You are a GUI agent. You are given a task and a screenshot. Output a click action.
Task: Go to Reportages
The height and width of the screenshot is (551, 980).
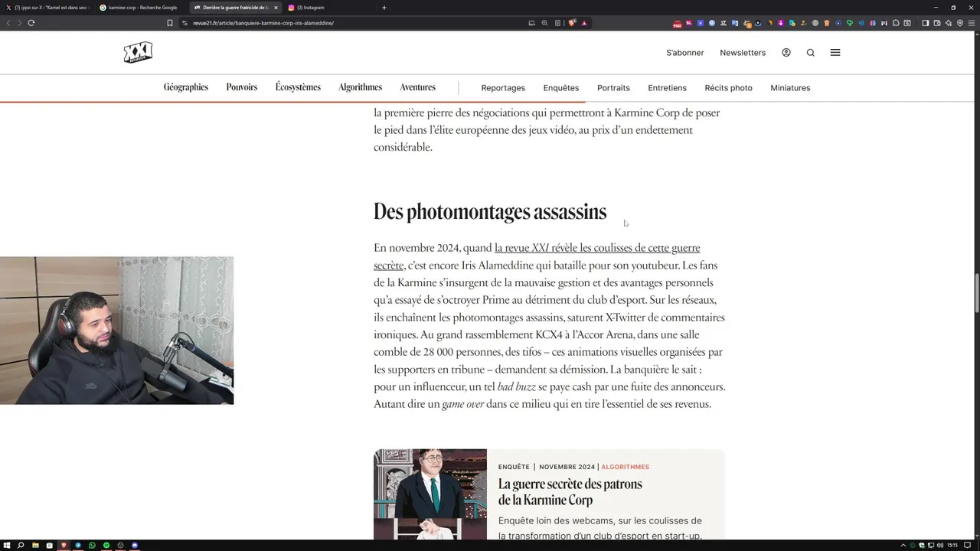pos(503,88)
